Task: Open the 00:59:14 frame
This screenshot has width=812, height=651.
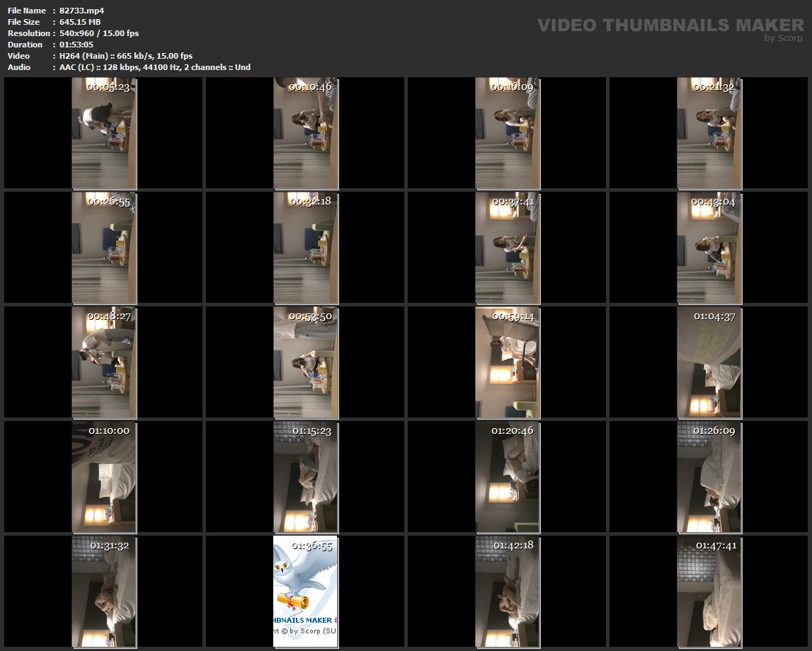Action: point(507,362)
